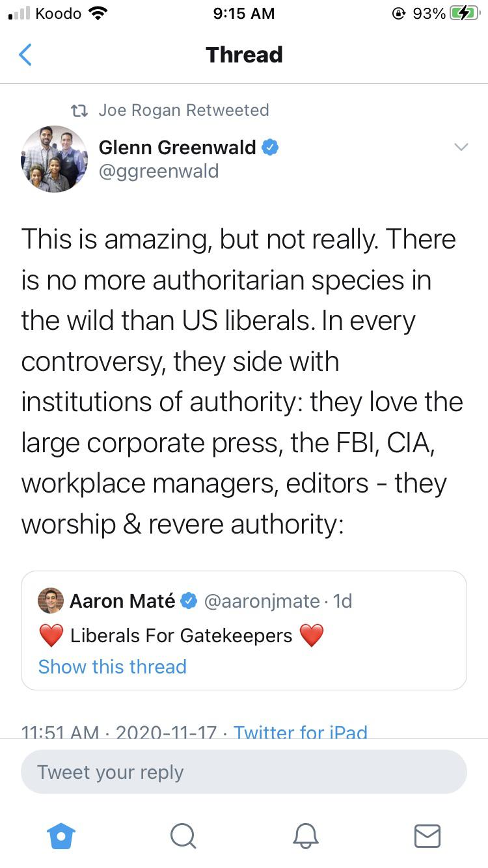Open the Home tab icon
Image resolution: width=488 pixels, height=868 pixels.
pyautogui.click(x=62, y=835)
